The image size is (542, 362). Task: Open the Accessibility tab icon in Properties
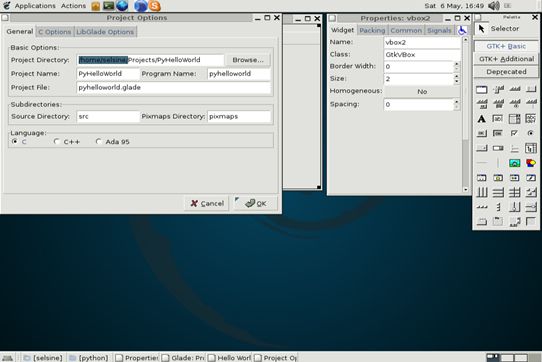[462, 30]
